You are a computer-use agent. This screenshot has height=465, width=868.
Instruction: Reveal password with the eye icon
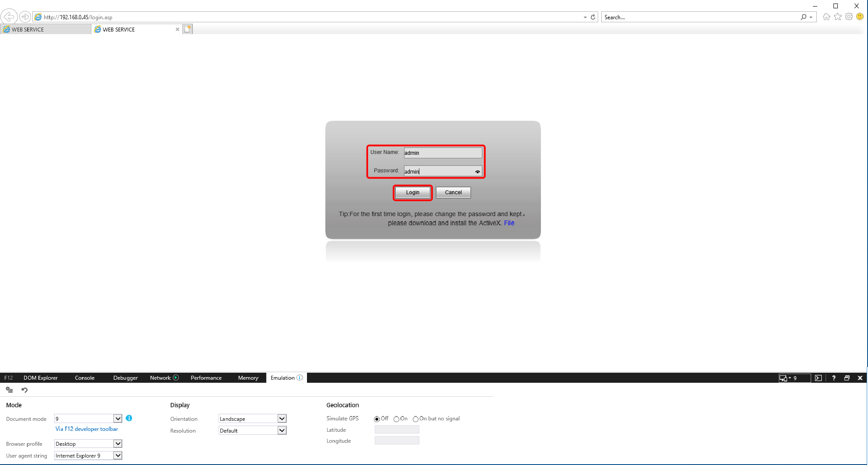click(x=478, y=172)
